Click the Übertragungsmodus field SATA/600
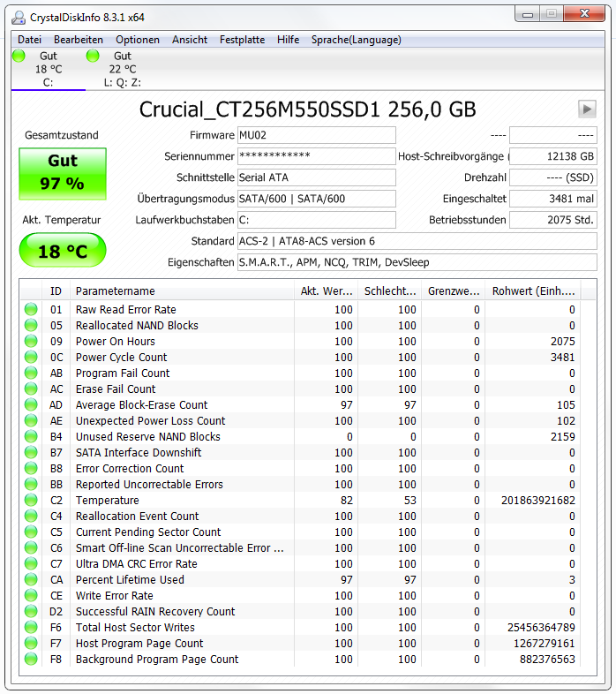 (x=317, y=199)
